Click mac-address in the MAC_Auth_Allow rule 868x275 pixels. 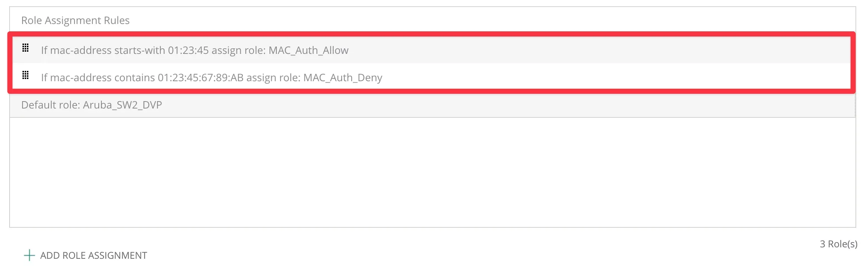[x=81, y=50]
